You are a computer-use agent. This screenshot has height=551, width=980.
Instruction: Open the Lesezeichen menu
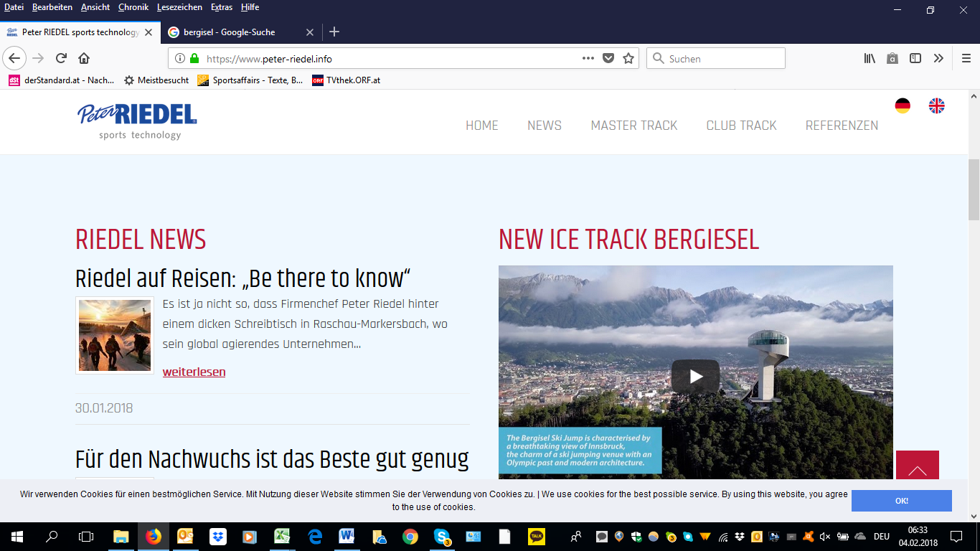pos(181,7)
